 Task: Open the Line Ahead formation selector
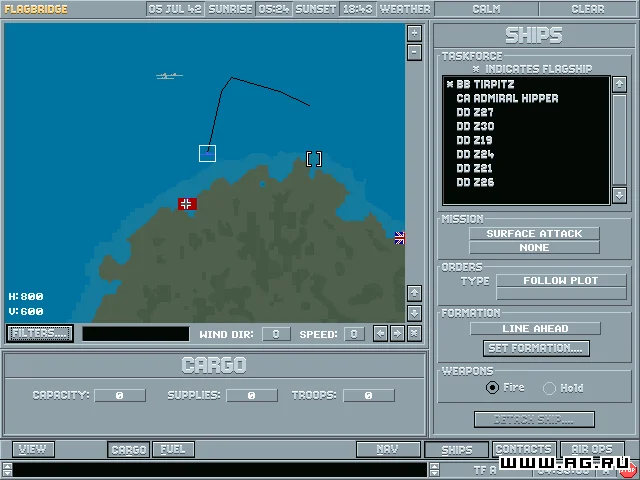tap(534, 328)
